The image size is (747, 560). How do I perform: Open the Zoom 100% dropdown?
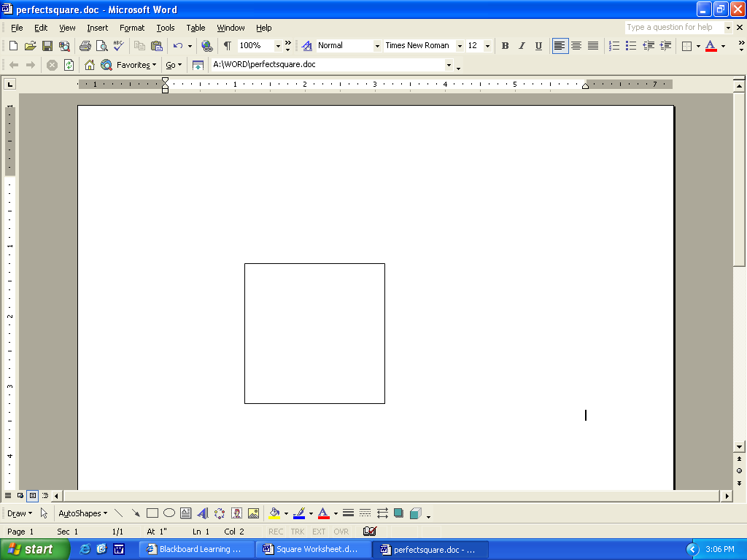click(x=278, y=46)
